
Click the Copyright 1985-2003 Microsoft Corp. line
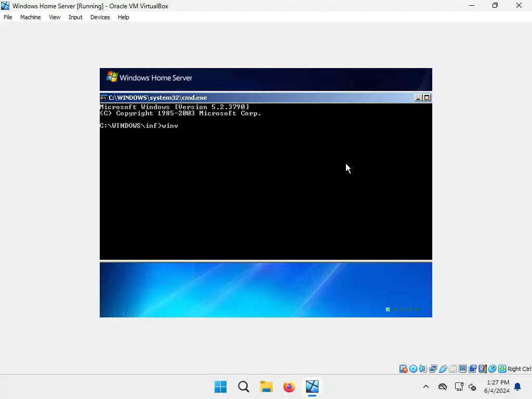(x=180, y=113)
